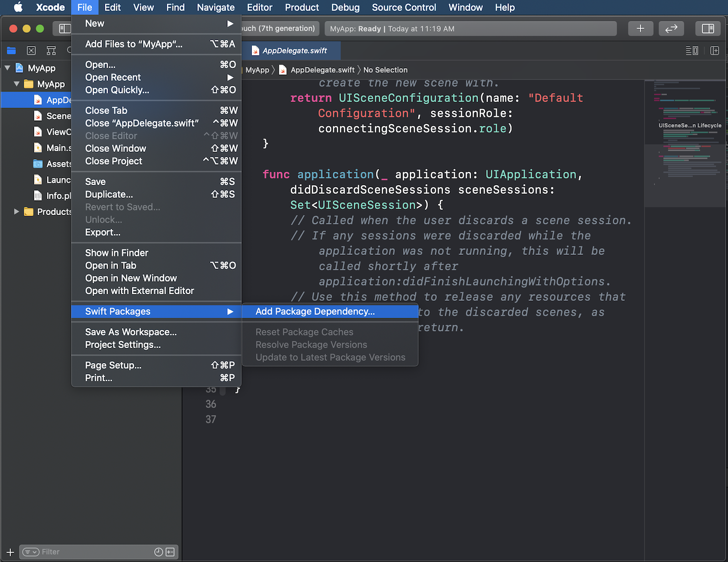This screenshot has height=562, width=728.
Task: Choose Close Window
Action: pos(156,149)
